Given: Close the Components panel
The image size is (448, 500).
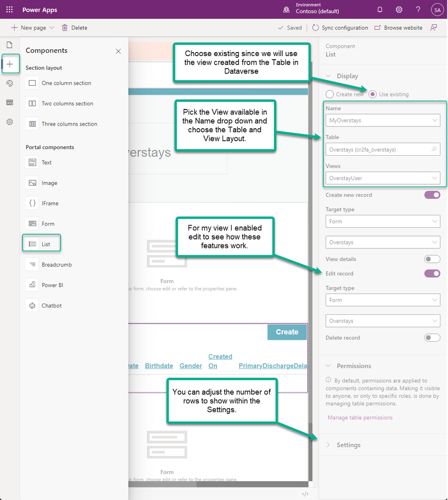Looking at the screenshot, I should coord(118,51).
